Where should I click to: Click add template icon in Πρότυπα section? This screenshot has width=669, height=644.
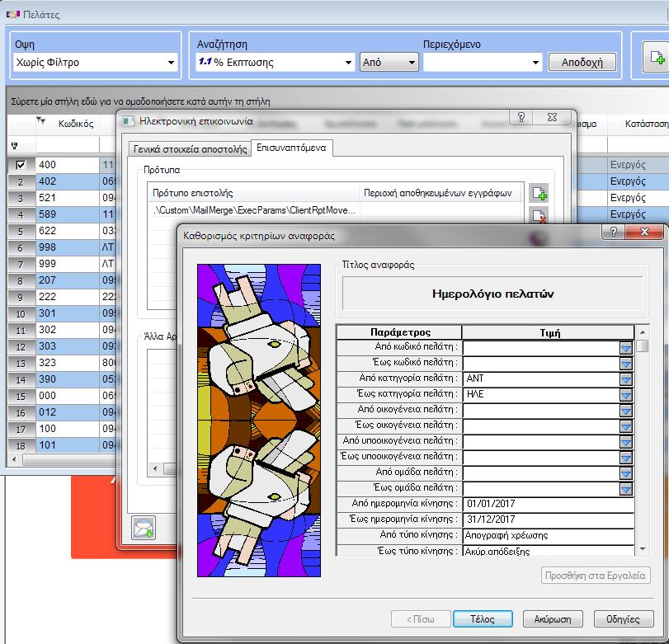[539, 194]
